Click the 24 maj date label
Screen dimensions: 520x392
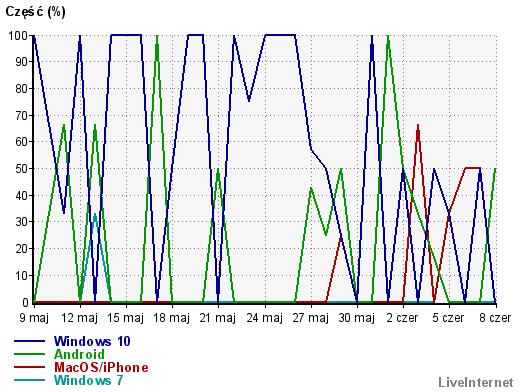click(265, 318)
